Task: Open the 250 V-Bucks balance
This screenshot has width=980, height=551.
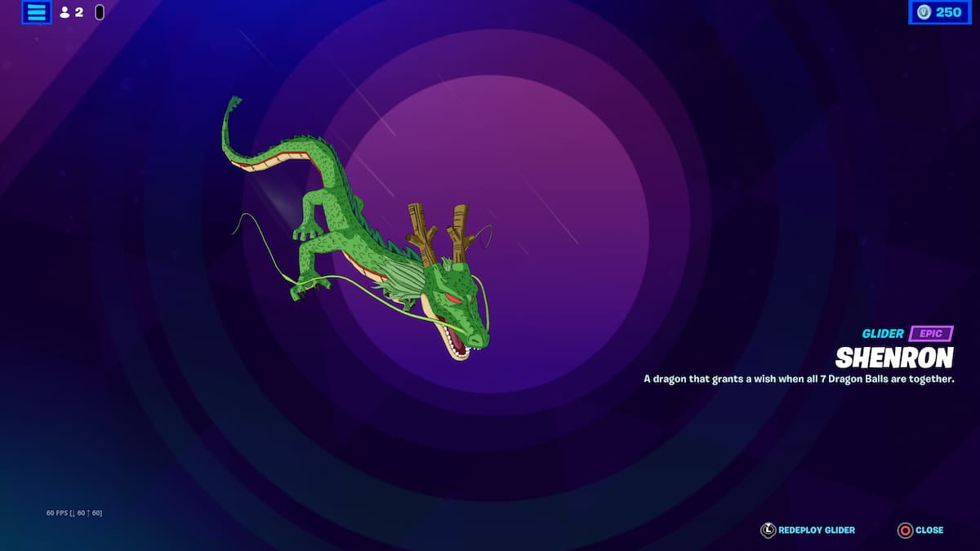Action: (948, 12)
